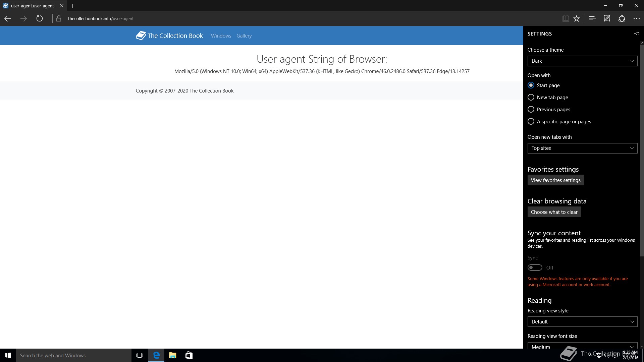Click the lock icon in address bar

click(x=59, y=19)
